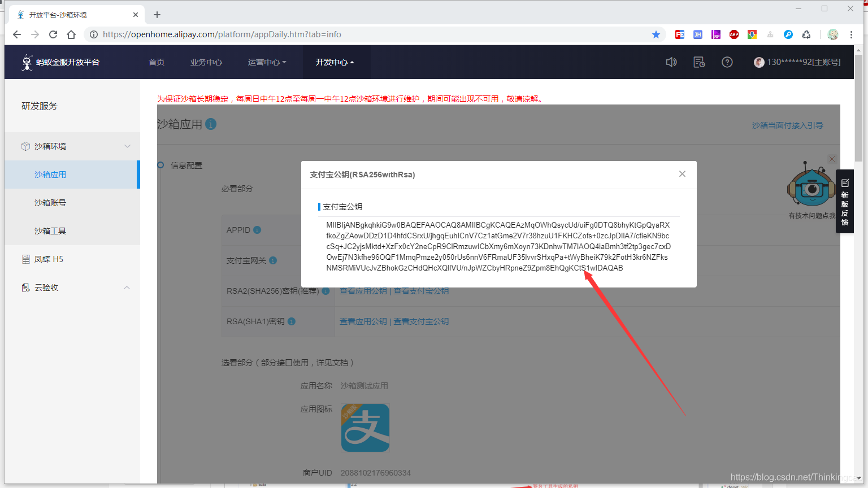Toggle the 云验收 sidebar section chevron
Image resolution: width=868 pixels, height=488 pixels.
click(127, 287)
